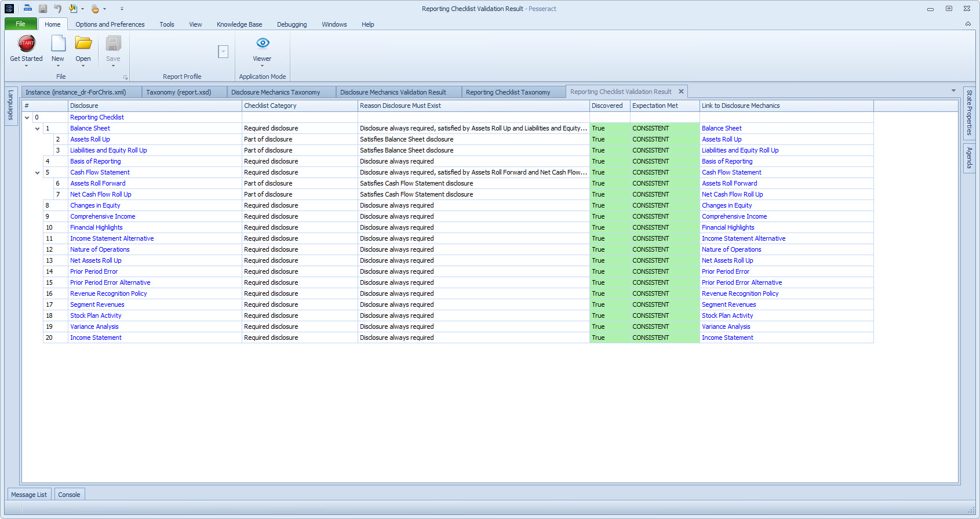Click Income Statement in Link column
Viewport: 980px width, 519px height.
click(727, 337)
